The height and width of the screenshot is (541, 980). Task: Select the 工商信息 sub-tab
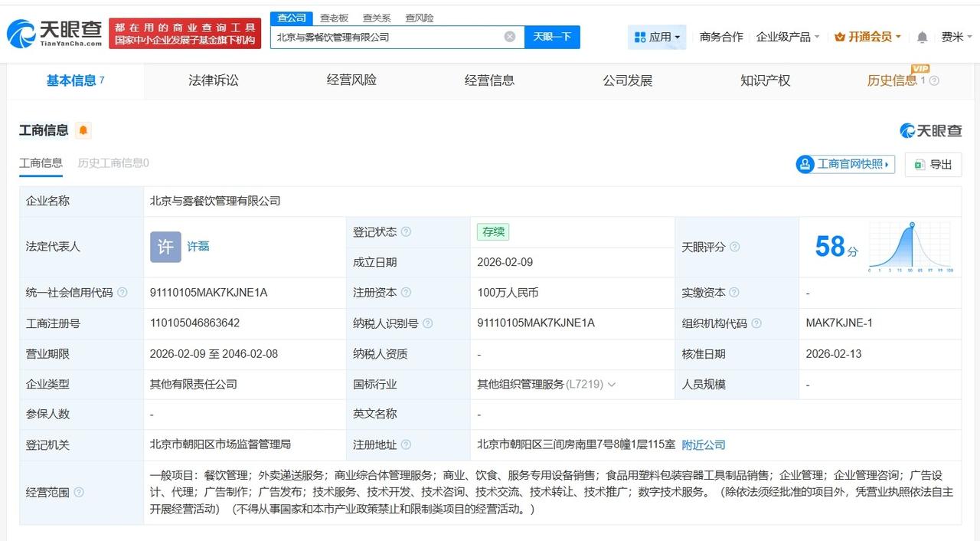[x=41, y=163]
